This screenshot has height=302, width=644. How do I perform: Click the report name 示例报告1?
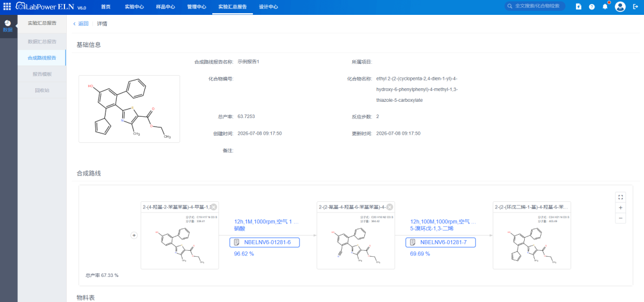point(249,61)
